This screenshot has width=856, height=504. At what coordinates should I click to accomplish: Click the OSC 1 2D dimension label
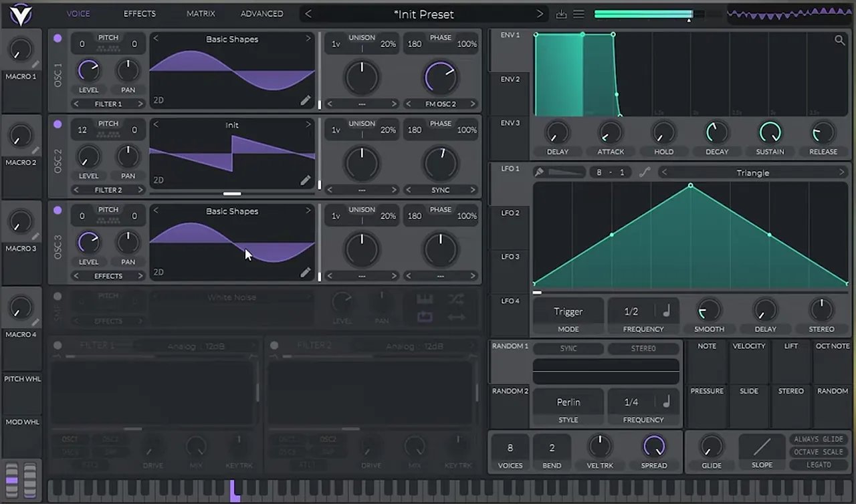(158, 100)
